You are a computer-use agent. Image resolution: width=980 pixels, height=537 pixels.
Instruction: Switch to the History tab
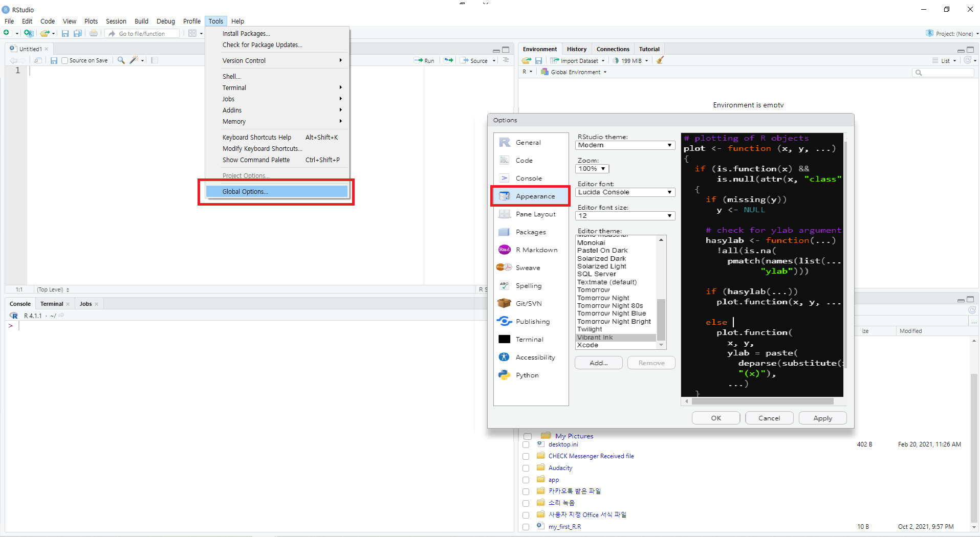(576, 49)
